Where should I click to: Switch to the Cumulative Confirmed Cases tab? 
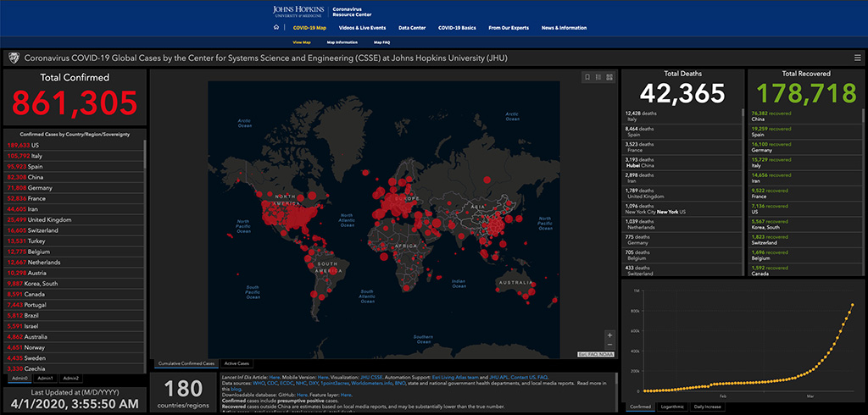[x=186, y=363]
